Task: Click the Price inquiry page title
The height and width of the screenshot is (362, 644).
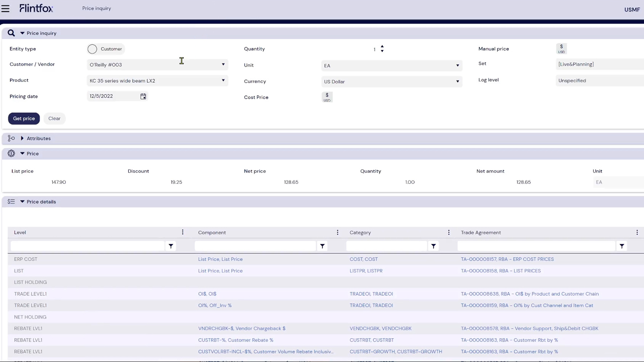Action: (x=97, y=8)
